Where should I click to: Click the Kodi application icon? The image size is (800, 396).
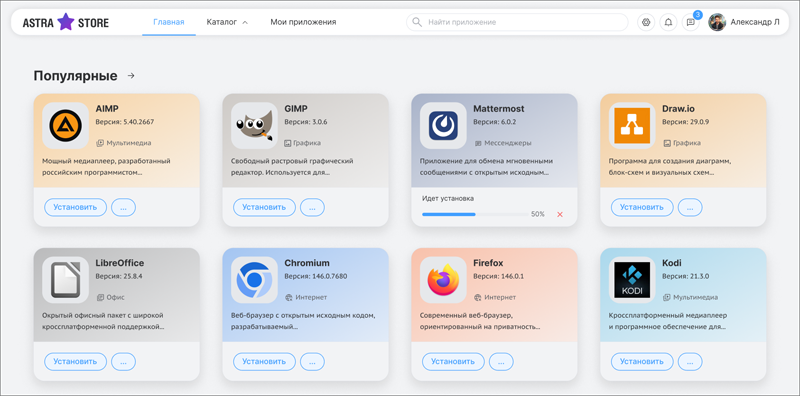click(632, 280)
